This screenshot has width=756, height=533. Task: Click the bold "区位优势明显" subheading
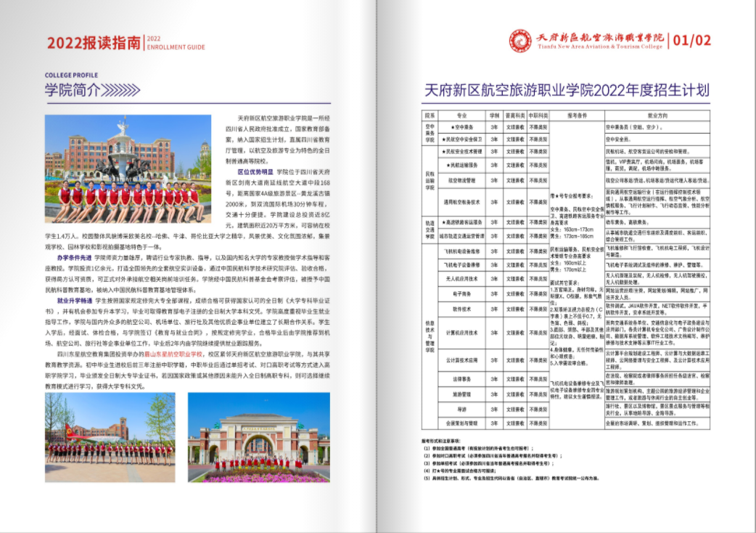point(255,172)
